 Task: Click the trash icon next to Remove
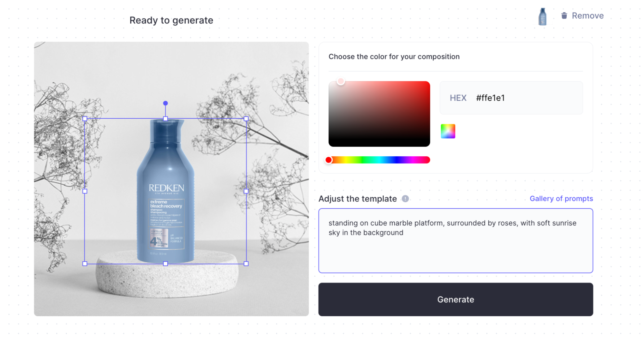(564, 15)
